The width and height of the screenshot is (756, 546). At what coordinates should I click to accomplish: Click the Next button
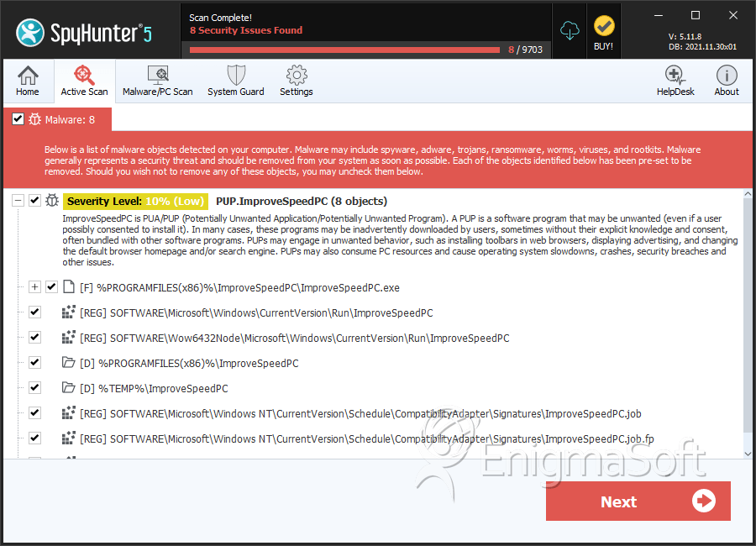point(638,501)
